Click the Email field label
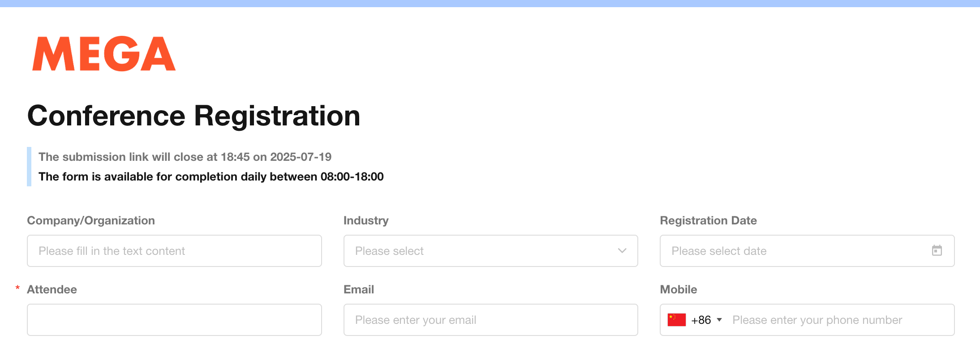Screen dimensions: 980x344 [x=358, y=289]
